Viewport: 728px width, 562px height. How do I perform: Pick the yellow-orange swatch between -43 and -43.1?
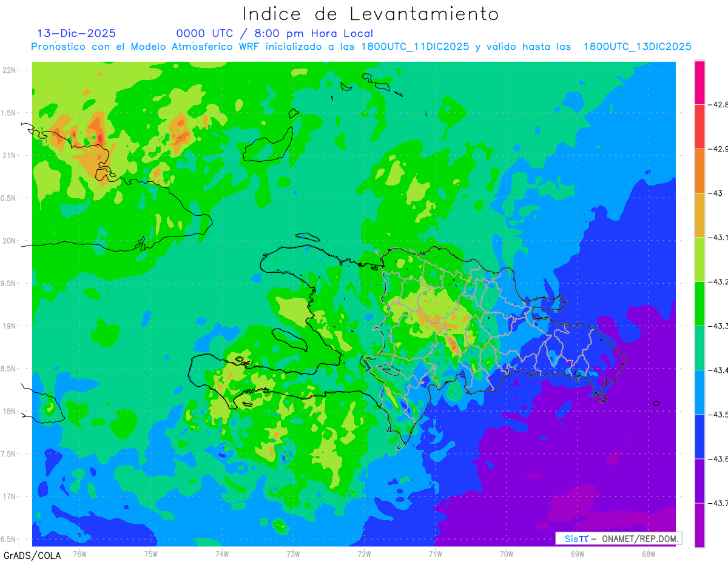point(699,215)
